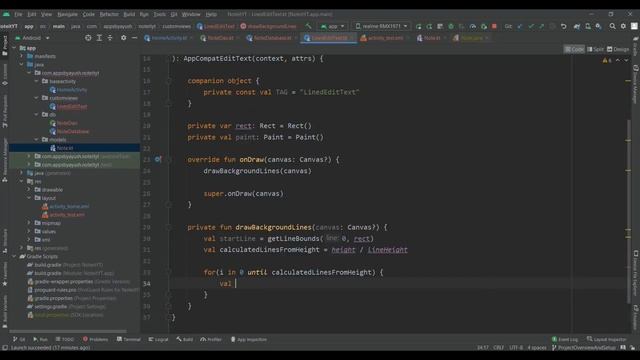Open the Refactor menu
This screenshot has height=360, width=640.
pyautogui.click(x=109, y=14)
